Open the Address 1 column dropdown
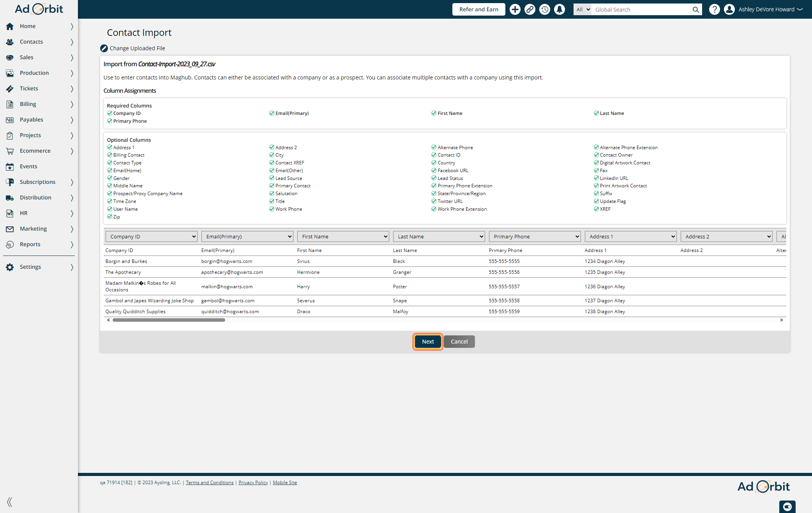Screen dimensions: 812x513 [x=630, y=236]
